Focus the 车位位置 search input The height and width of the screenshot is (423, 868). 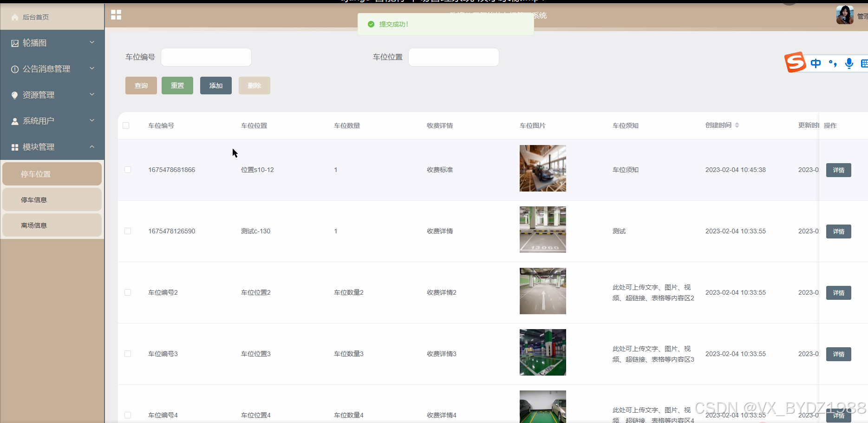click(454, 57)
